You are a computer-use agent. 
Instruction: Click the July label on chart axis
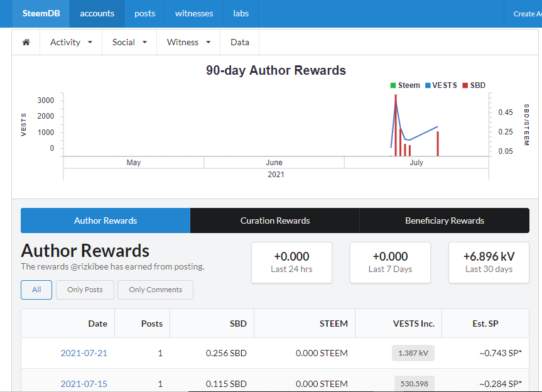(416, 163)
